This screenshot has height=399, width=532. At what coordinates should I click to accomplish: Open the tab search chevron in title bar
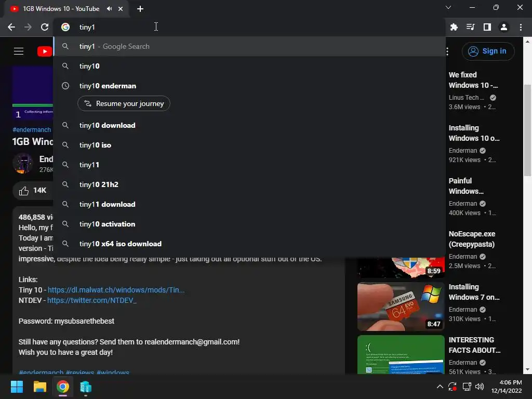(x=448, y=7)
